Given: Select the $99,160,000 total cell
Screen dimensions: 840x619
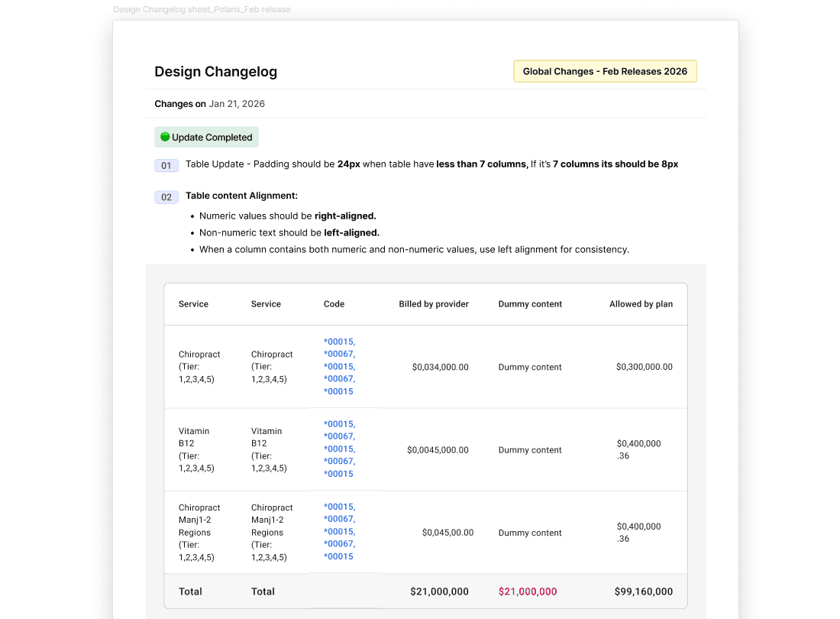Looking at the screenshot, I should 644,591.
